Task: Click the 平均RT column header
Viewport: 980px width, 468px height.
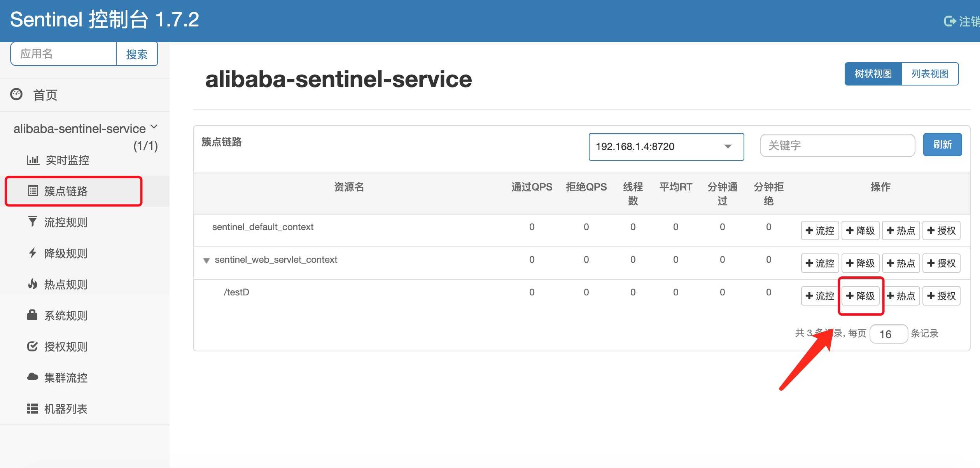Action: [675, 187]
